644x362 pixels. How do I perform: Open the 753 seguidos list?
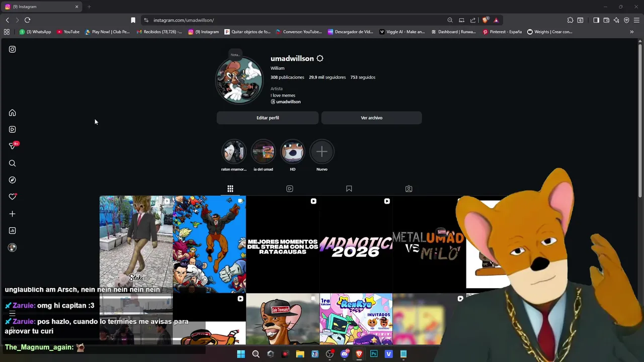[363, 77]
